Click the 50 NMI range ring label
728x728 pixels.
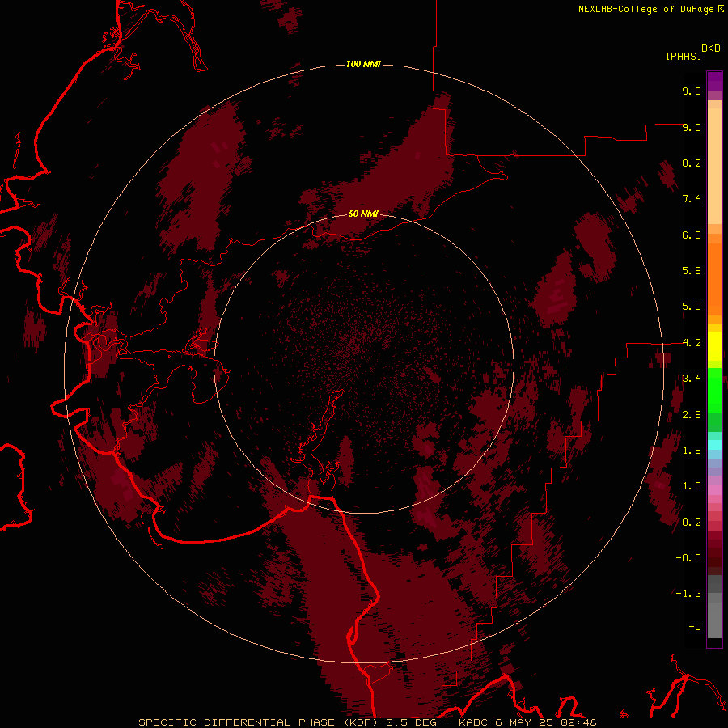click(363, 214)
